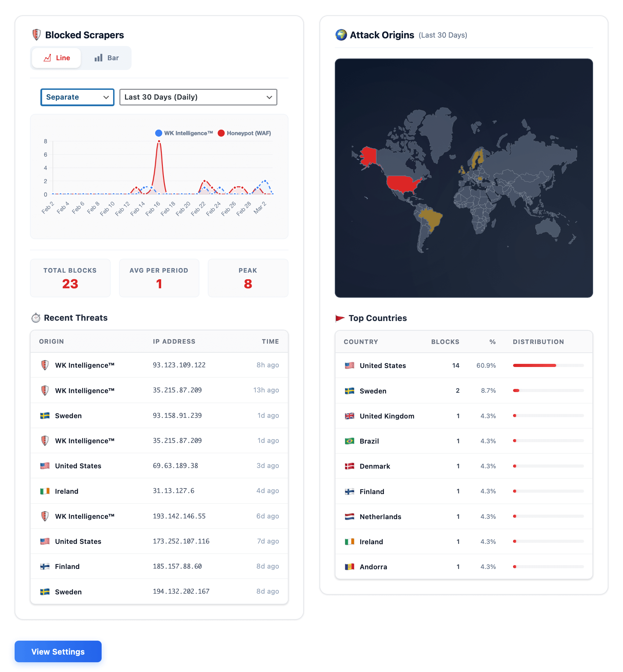The image size is (623, 672).
Task: Switch to the Bar chart view
Action: [106, 58]
